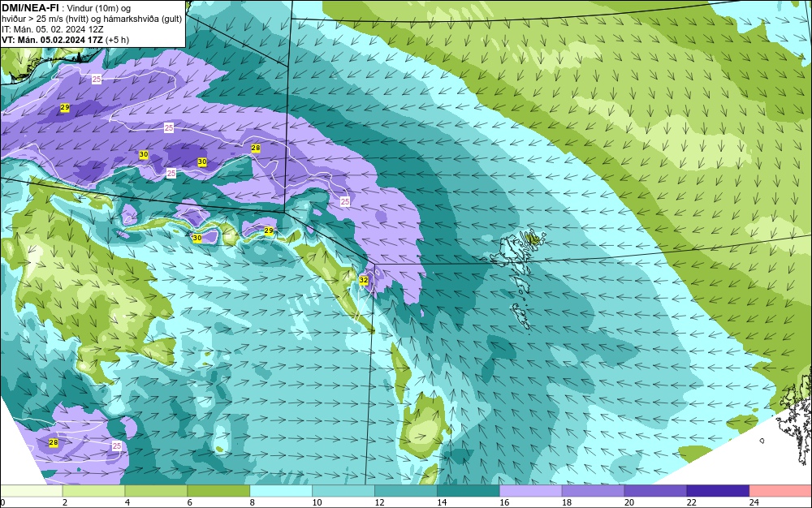The height and width of the screenshot is (508, 812).
Task: Pick the medium purple 18–20 m/s legend swatch
Action: pyautogui.click(x=593, y=491)
